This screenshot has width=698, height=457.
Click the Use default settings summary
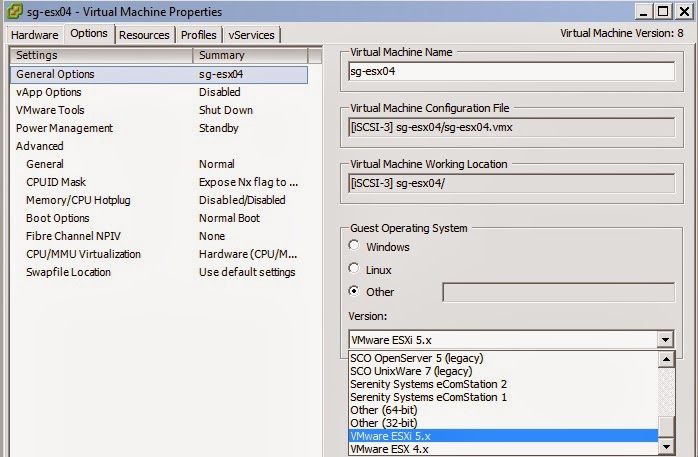pos(247,272)
